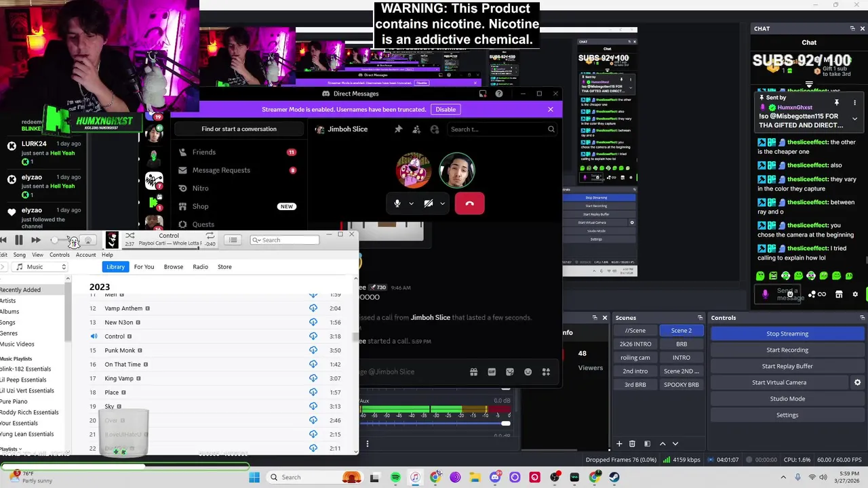Turn on camera in Discord call
The image size is (868, 488).
(x=429, y=203)
